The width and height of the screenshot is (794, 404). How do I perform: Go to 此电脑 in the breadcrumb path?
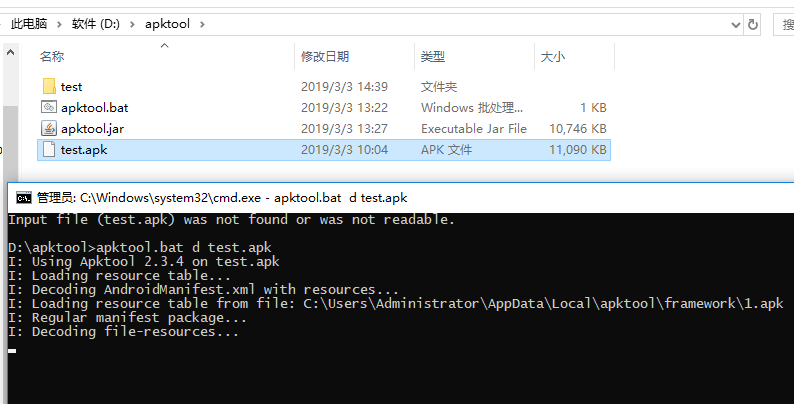29,24
